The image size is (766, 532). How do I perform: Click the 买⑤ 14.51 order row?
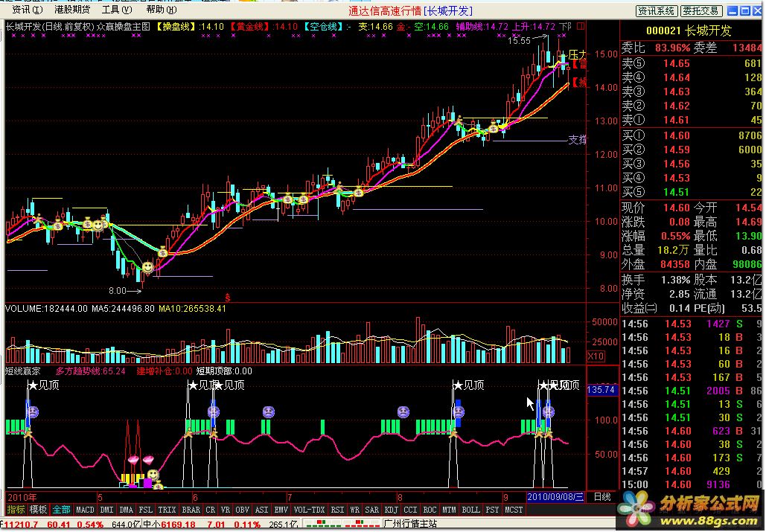click(x=692, y=192)
